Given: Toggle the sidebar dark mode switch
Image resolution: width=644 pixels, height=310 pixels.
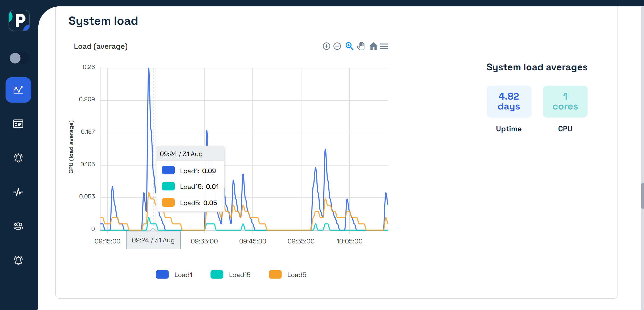Looking at the screenshot, I should coord(19,58).
